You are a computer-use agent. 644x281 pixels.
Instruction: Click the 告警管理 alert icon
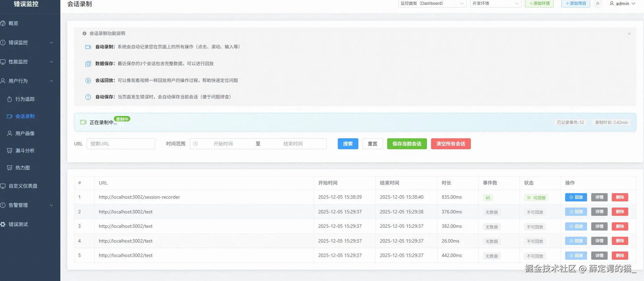point(3,205)
